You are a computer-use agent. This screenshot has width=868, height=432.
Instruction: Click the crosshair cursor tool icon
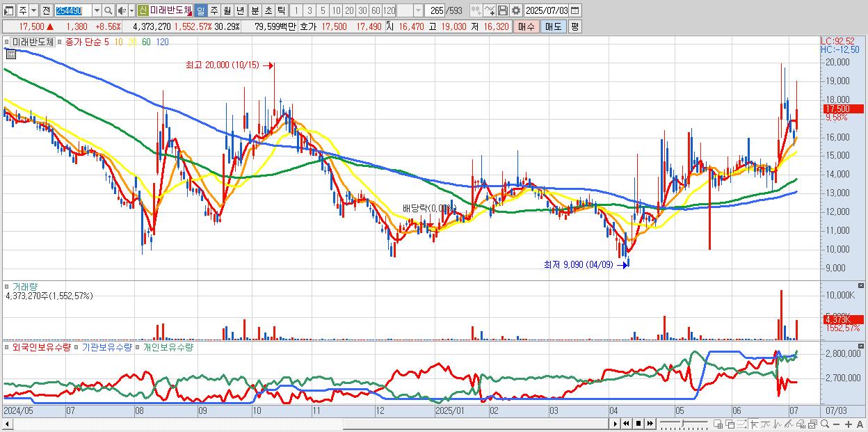coord(754,424)
